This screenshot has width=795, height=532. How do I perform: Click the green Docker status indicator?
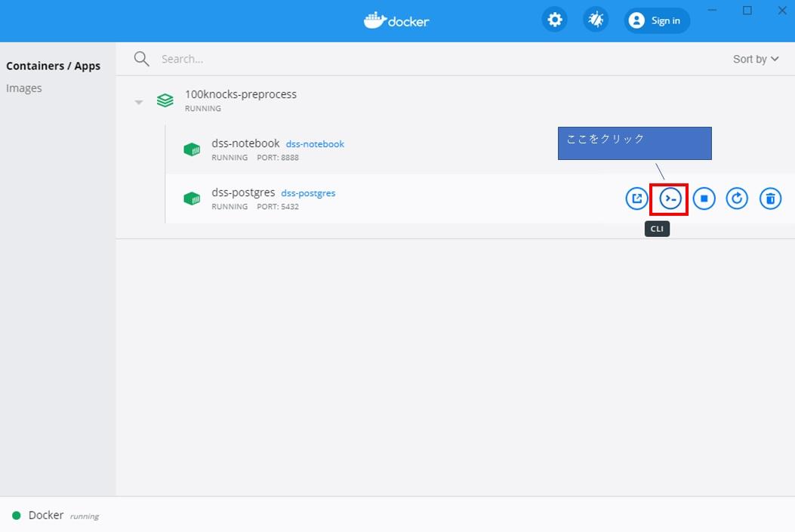16,515
